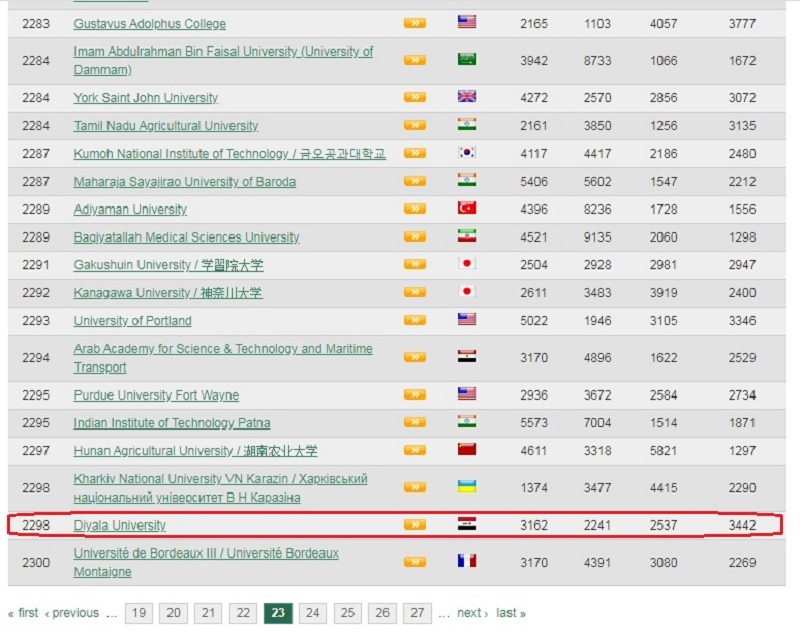
Task: Click orange details arrow for Tamil Nadu Agricultural University
Action: coord(415,125)
